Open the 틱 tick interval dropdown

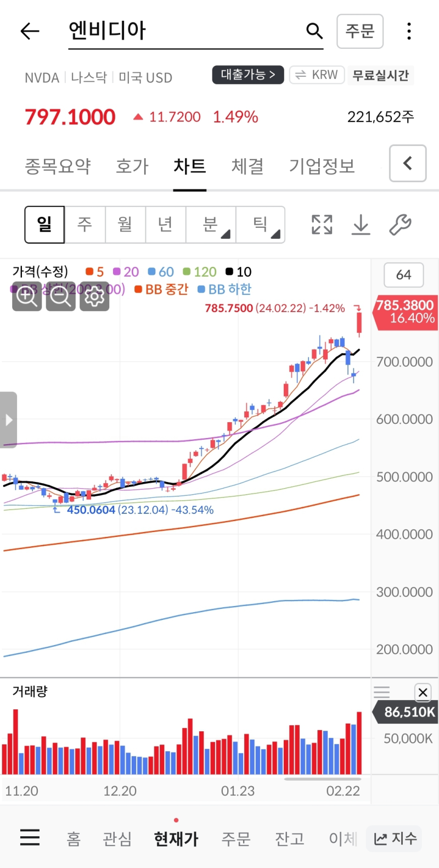pyautogui.click(x=260, y=225)
